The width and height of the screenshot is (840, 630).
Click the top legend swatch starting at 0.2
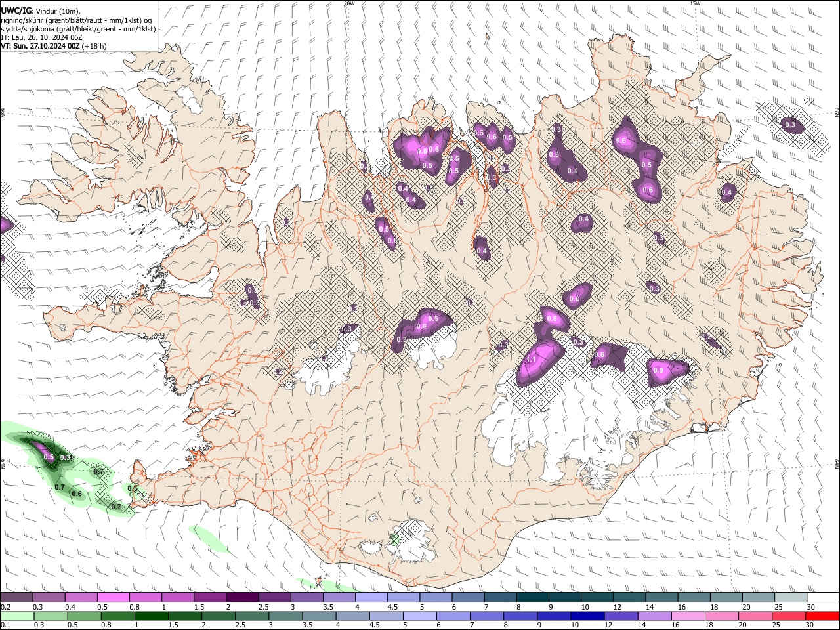click(x=16, y=598)
